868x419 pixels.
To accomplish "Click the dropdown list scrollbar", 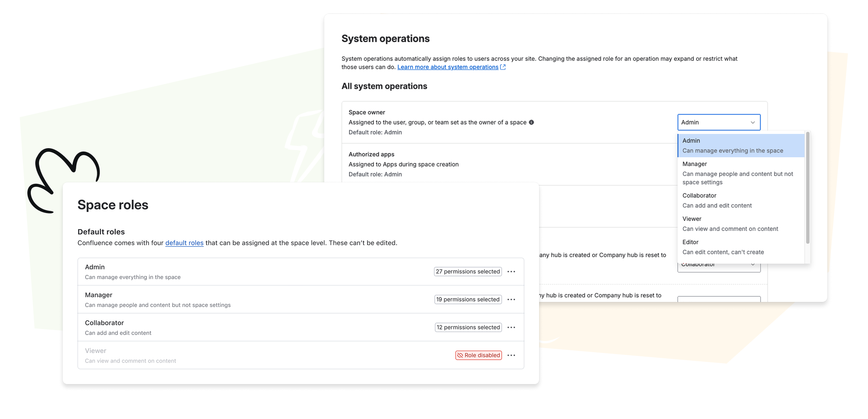I will (x=808, y=188).
